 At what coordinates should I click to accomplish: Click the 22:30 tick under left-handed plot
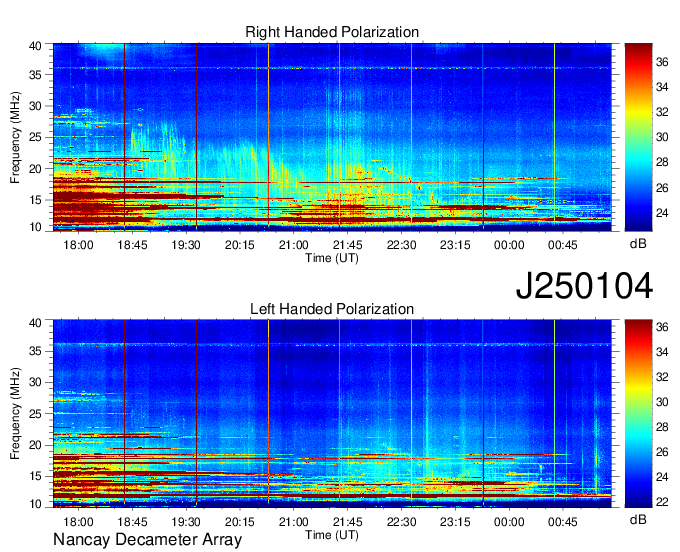(x=402, y=522)
